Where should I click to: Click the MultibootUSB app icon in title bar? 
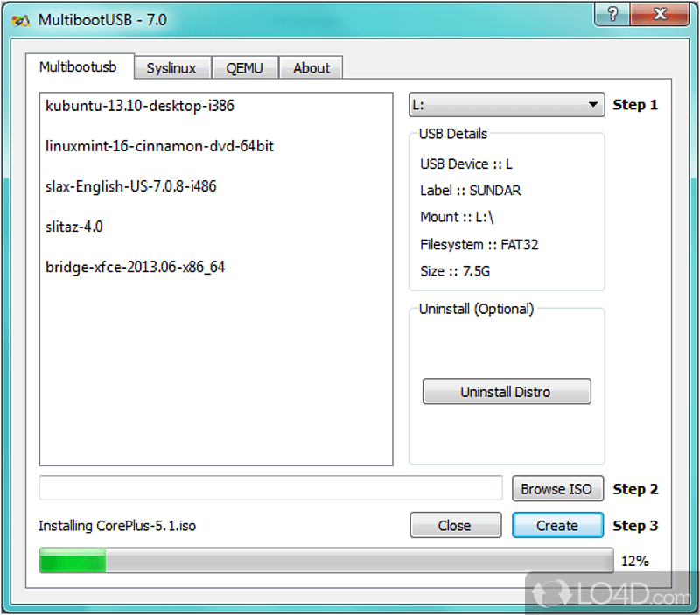tap(20, 20)
